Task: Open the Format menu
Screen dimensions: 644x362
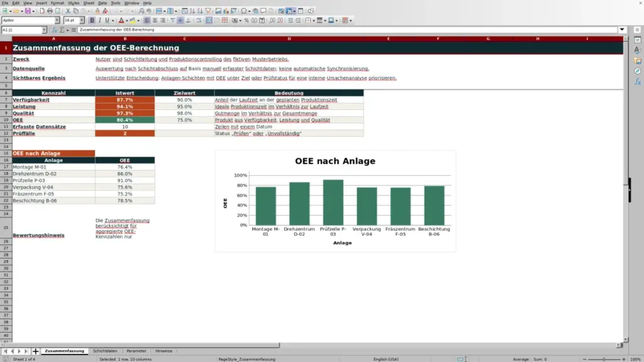Action: [57, 3]
